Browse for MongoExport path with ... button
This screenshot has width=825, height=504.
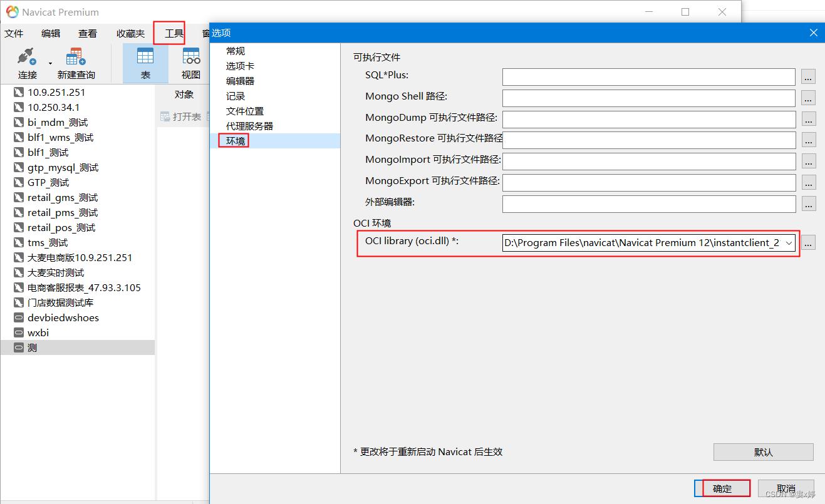coord(809,183)
